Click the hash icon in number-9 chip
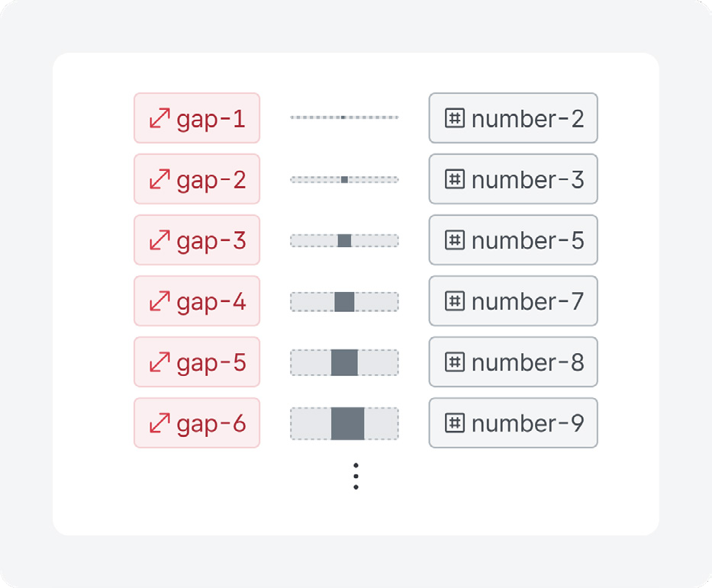The height and width of the screenshot is (588, 712). point(455,423)
